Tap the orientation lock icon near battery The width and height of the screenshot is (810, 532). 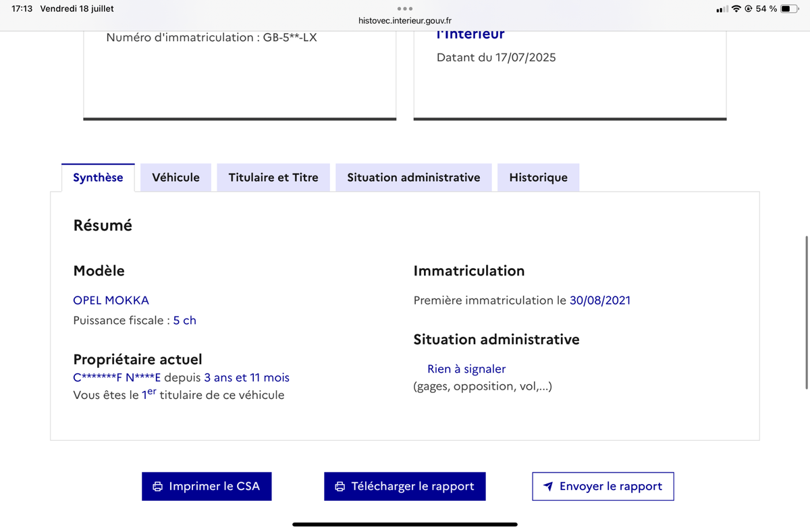point(749,9)
